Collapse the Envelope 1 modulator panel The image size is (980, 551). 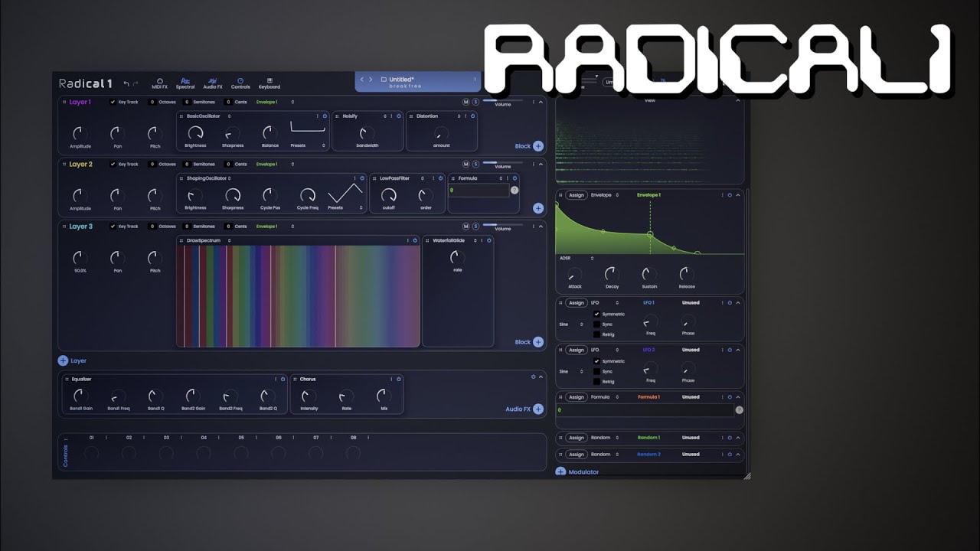[738, 195]
